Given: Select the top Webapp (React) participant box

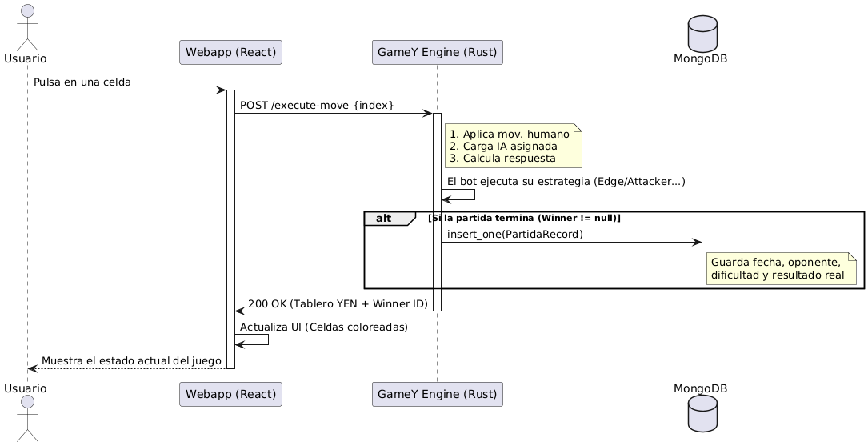Looking at the screenshot, I should point(230,53).
